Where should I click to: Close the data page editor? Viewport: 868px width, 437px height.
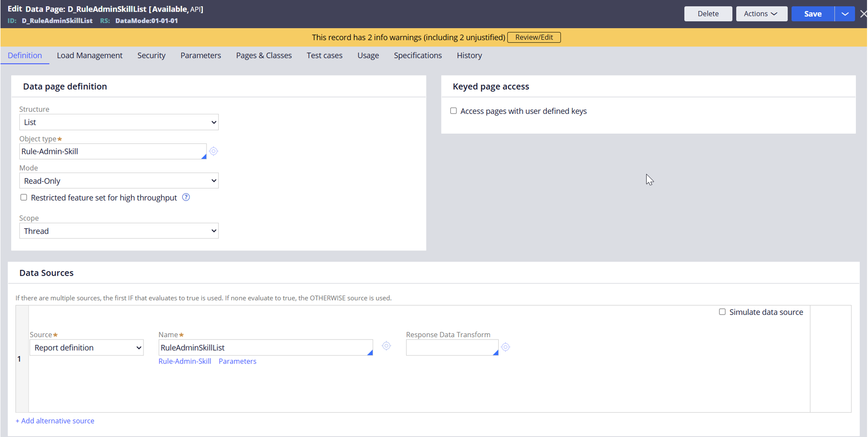[x=863, y=14]
